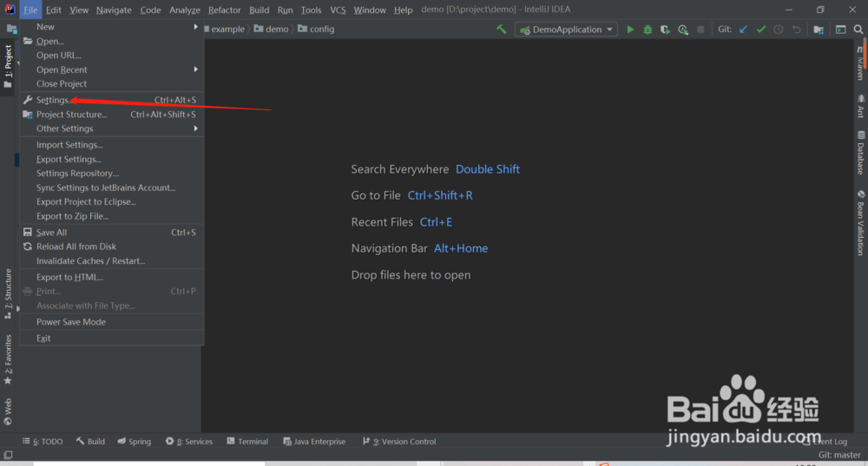Viewport: 868px width, 466px height.
Task: Choose Export to Zip File...
Action: [112, 216]
